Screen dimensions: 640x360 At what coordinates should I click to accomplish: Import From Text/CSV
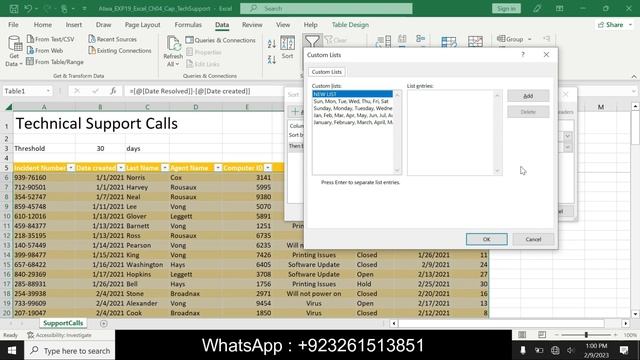pyautogui.click(x=51, y=39)
